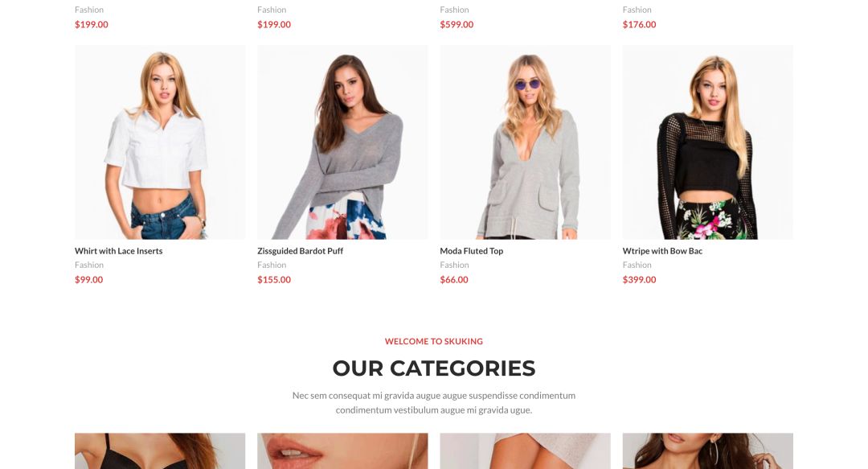Open the Whirt with Lace Inserts product image
The height and width of the screenshot is (469, 868).
tap(160, 142)
